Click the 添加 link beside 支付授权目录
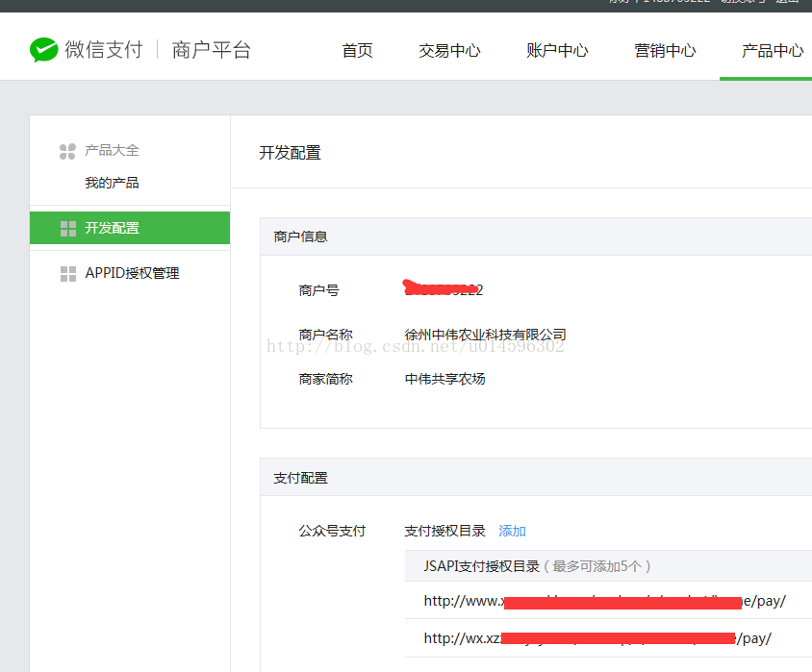The image size is (812, 672). [x=512, y=531]
